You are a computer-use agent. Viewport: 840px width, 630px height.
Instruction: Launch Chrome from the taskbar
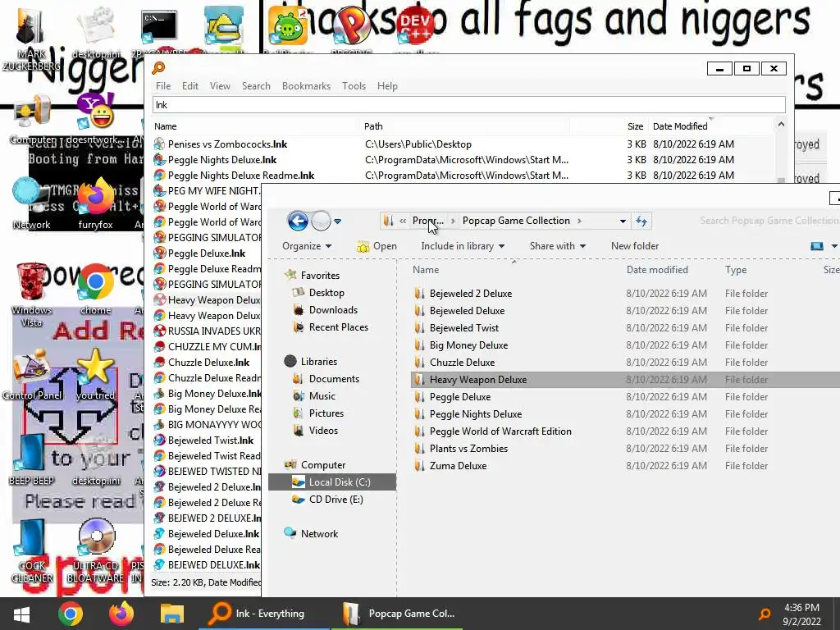pyautogui.click(x=71, y=614)
